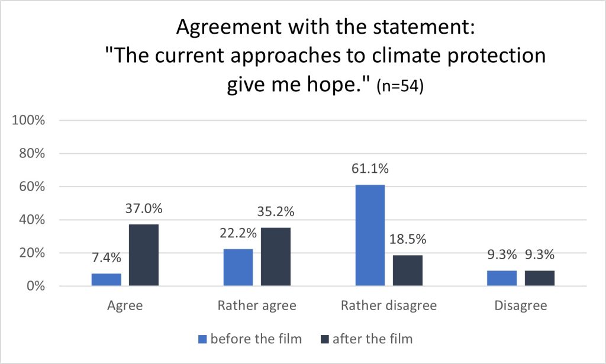The width and height of the screenshot is (606, 364).
Task: Select the 'after the film' legend label
Action: [x=373, y=339]
